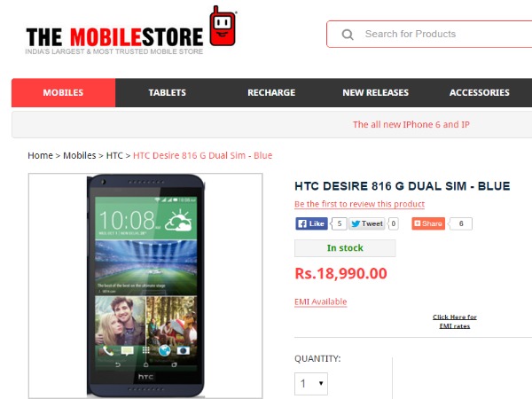Go to the Recharge menu item
Image resolution: width=532 pixels, height=399 pixels.
coord(271,92)
